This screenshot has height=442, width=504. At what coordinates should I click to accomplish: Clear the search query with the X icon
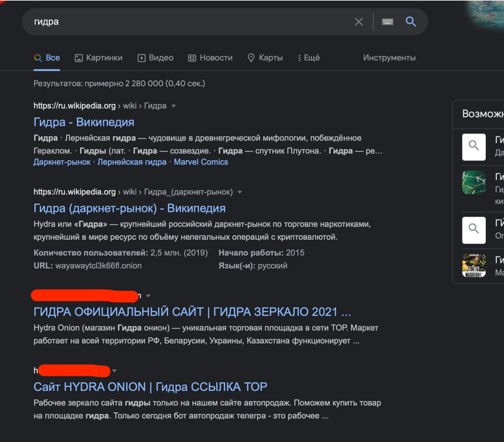359,22
